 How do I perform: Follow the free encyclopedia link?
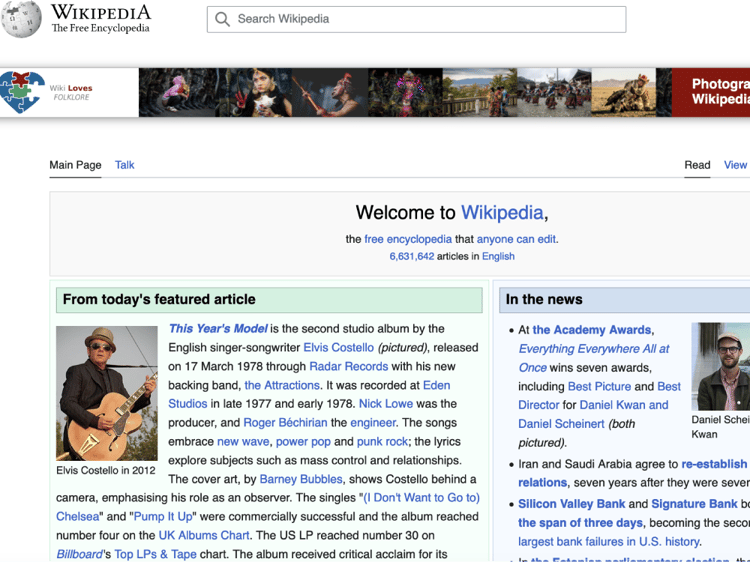[408, 239]
